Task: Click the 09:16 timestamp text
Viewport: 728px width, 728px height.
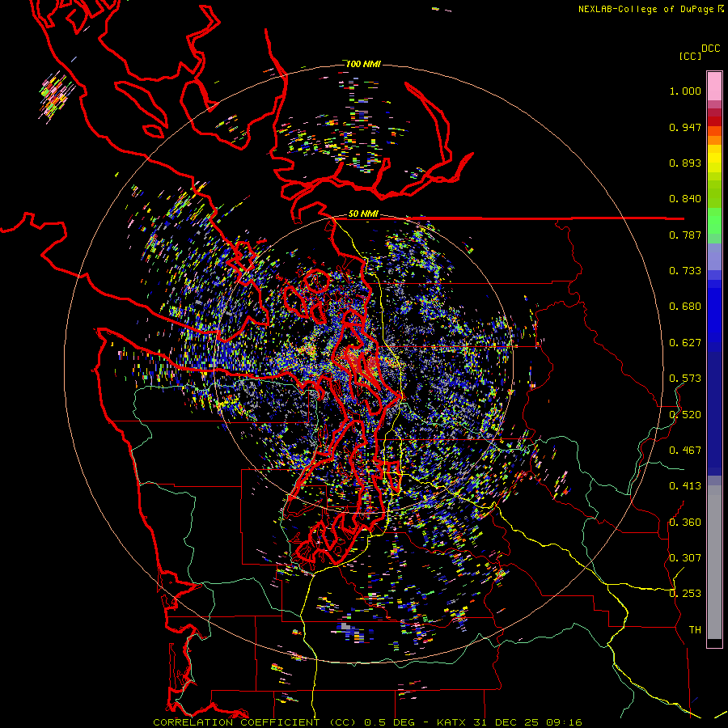Action: (x=564, y=722)
